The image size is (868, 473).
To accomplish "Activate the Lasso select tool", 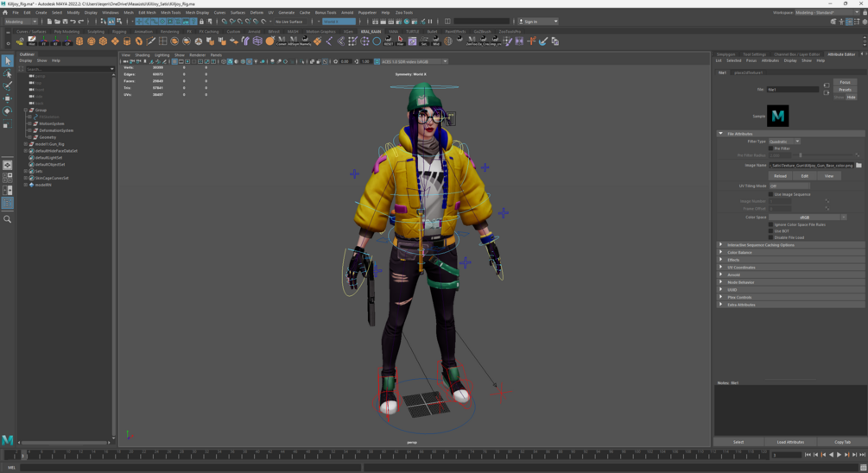I will 7,73.
